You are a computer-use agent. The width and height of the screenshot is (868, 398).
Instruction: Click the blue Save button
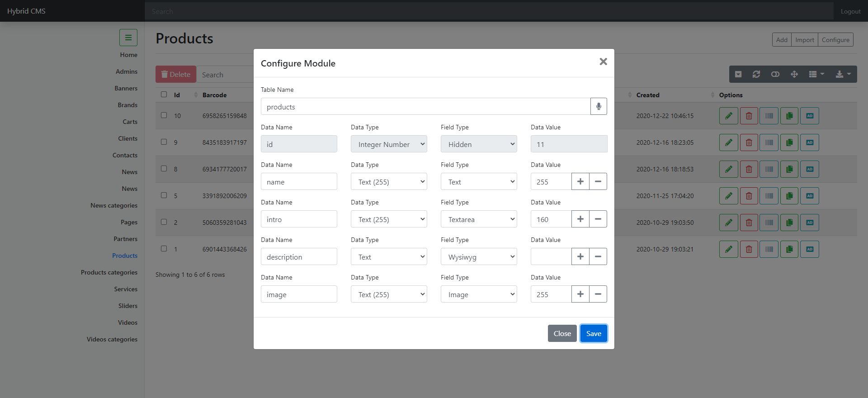pos(594,333)
